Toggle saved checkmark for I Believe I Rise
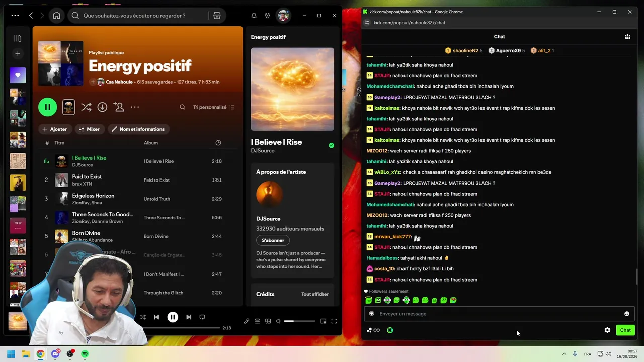Screen dimensions: 644x362 [331, 145]
